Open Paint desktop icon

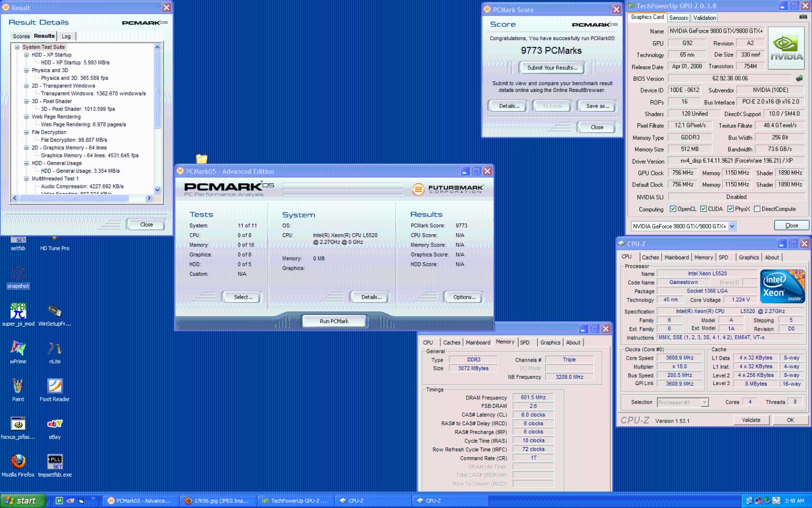tap(18, 390)
